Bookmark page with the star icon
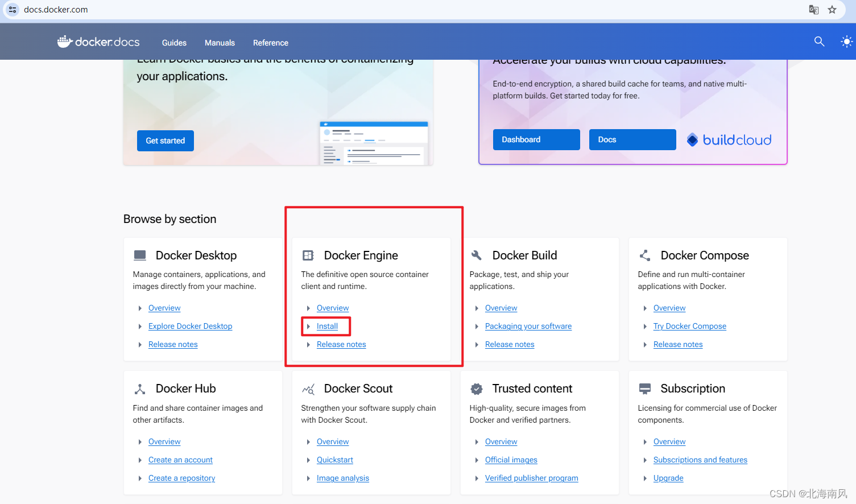The image size is (856, 504). pyautogui.click(x=832, y=10)
